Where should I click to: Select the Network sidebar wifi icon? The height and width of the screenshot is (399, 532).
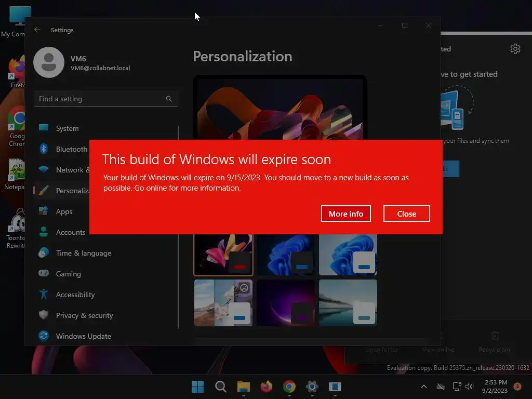(x=44, y=169)
